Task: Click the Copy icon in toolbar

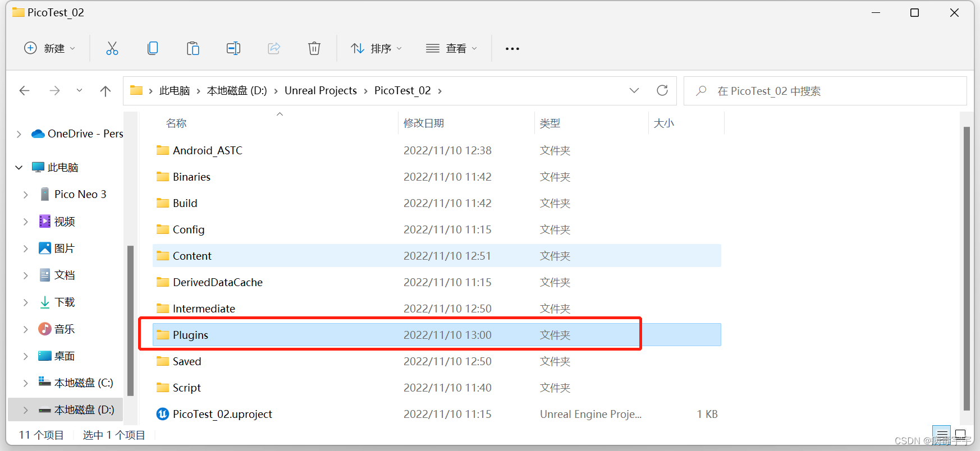Action: pyautogui.click(x=153, y=48)
